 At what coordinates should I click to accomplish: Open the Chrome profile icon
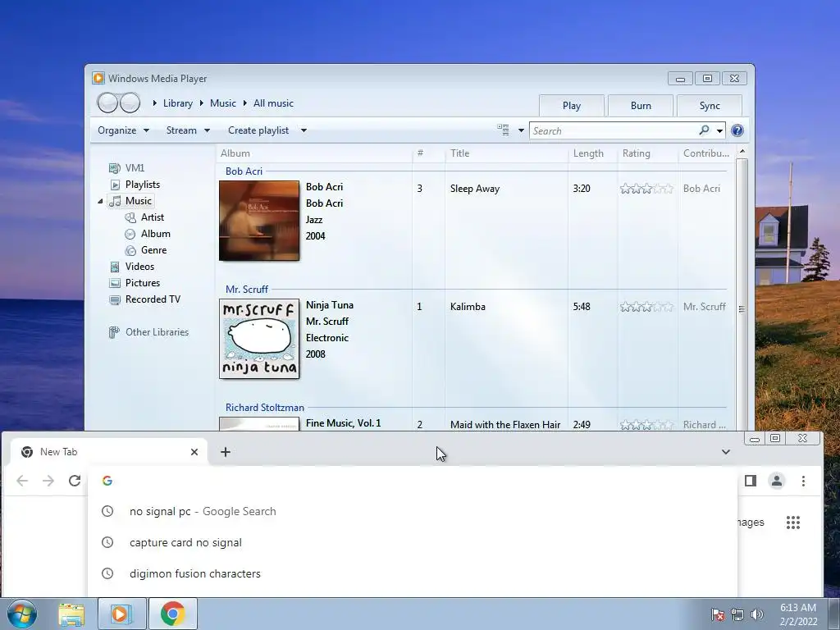point(777,481)
